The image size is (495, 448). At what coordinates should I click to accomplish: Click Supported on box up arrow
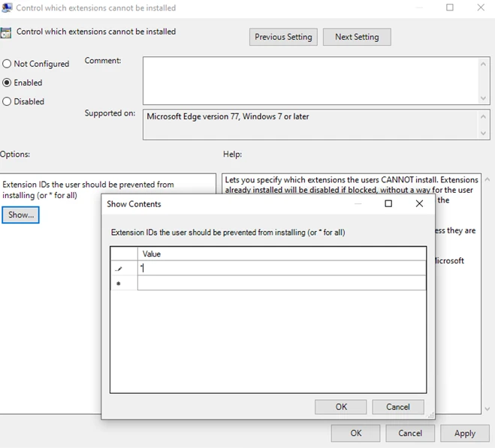[483, 117]
